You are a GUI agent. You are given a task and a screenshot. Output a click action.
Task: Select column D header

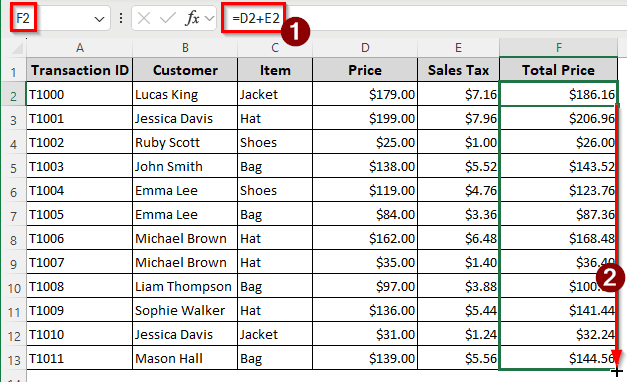click(x=365, y=48)
